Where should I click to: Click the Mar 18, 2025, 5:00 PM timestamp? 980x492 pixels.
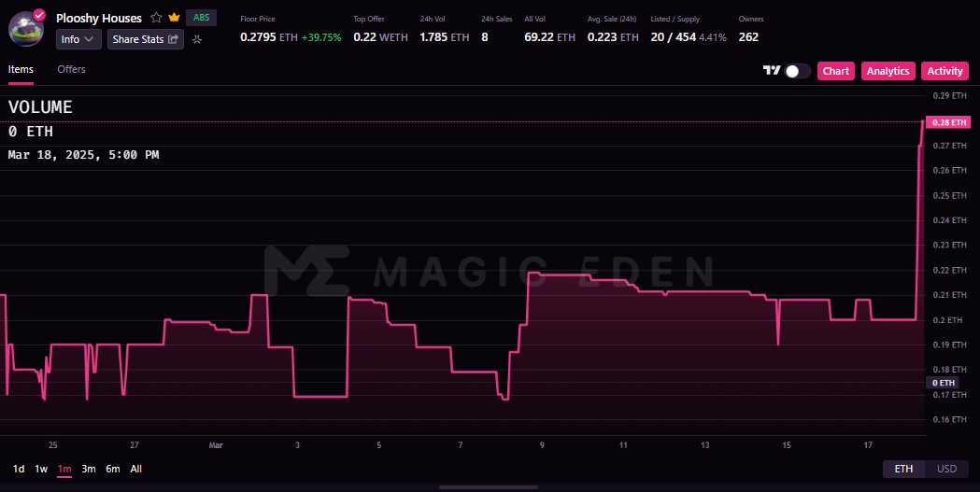click(x=84, y=154)
